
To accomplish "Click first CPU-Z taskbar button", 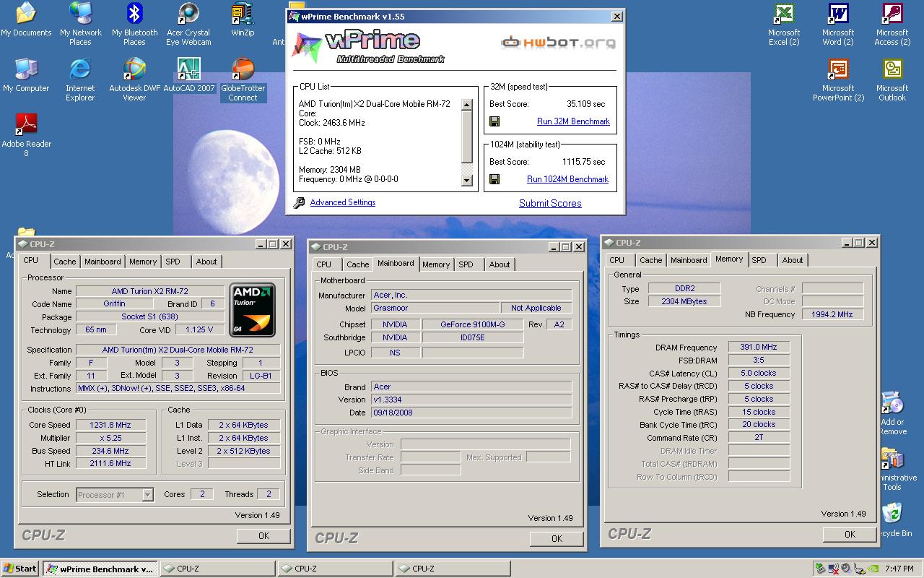I will 217,569.
